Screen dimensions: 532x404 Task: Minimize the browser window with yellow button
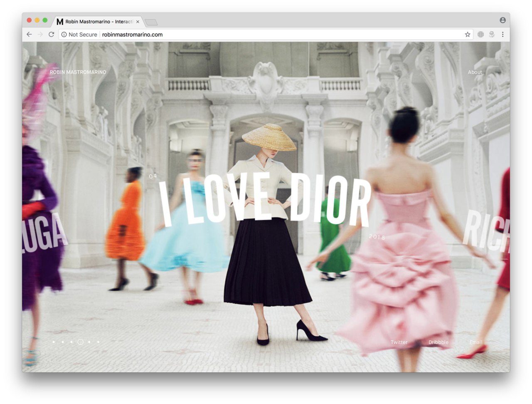pos(37,20)
